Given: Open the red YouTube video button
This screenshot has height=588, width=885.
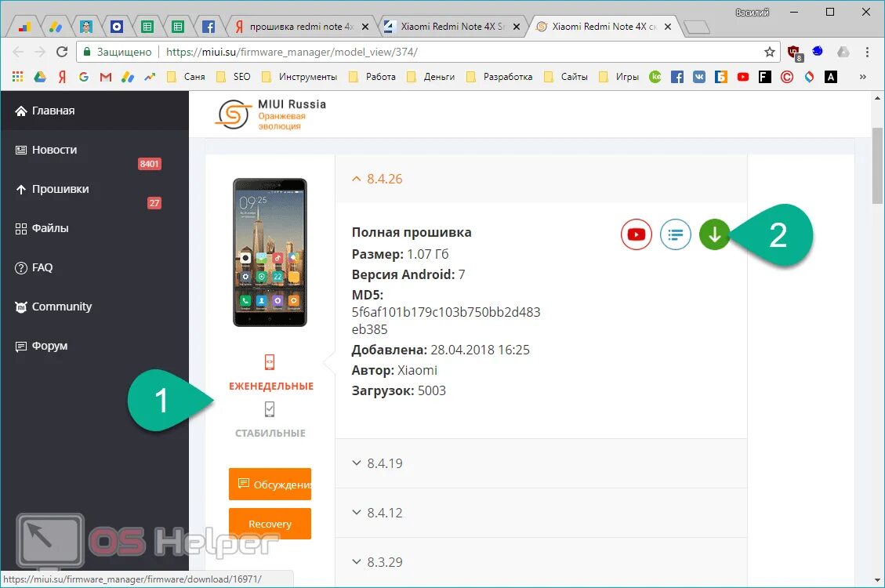Looking at the screenshot, I should coord(636,234).
